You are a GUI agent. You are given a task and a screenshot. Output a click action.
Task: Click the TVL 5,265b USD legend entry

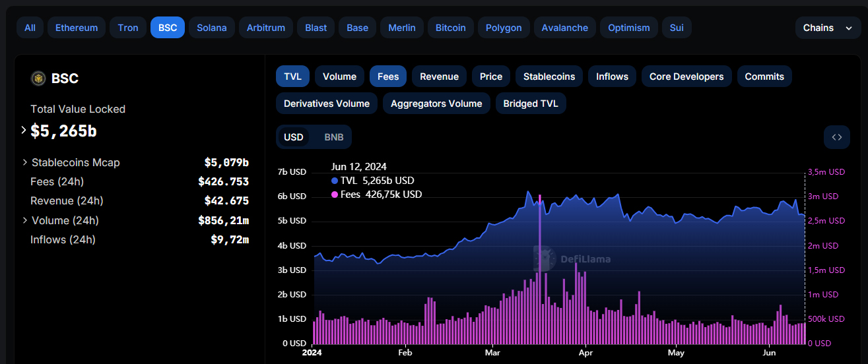373,180
